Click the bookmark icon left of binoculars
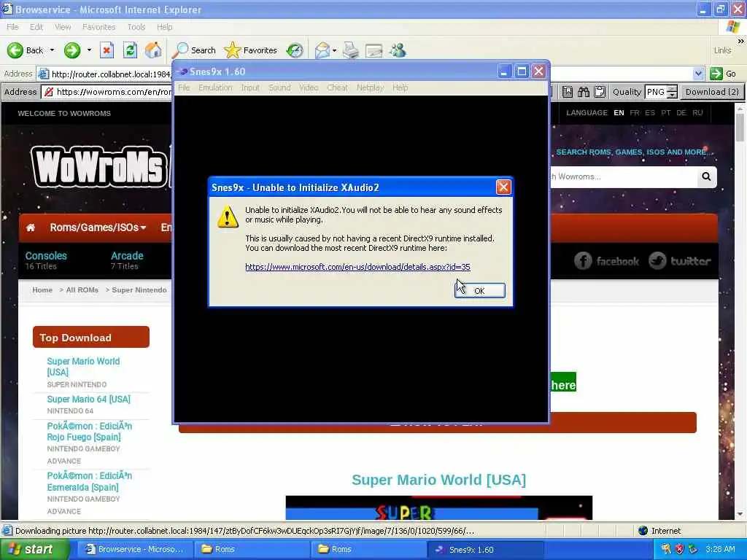Image resolution: width=747 pixels, height=560 pixels. coord(567,92)
